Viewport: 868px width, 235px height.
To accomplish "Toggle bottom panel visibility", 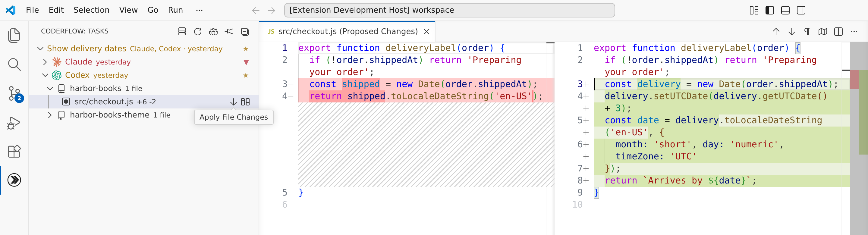I will point(785,11).
